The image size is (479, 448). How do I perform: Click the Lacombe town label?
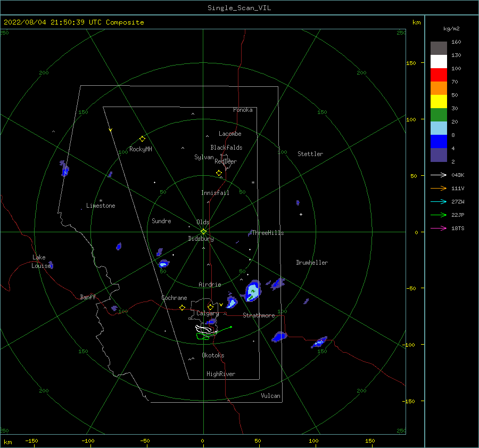pyautogui.click(x=230, y=134)
